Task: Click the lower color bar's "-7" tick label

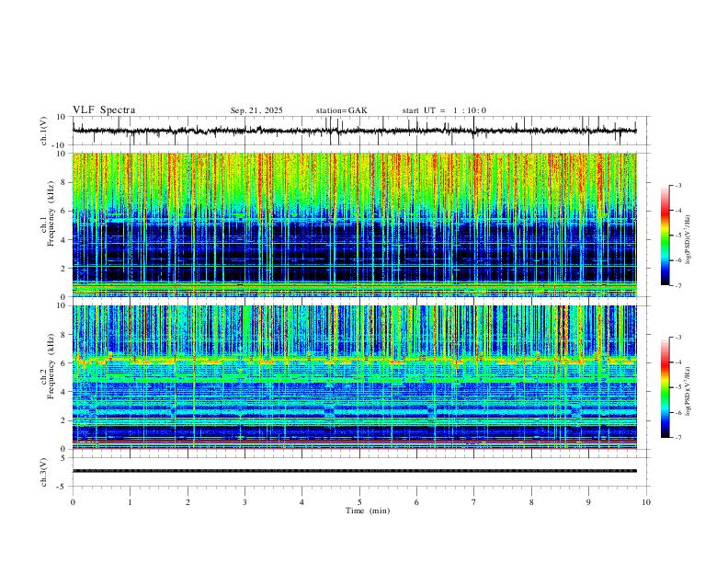Action: pos(677,438)
